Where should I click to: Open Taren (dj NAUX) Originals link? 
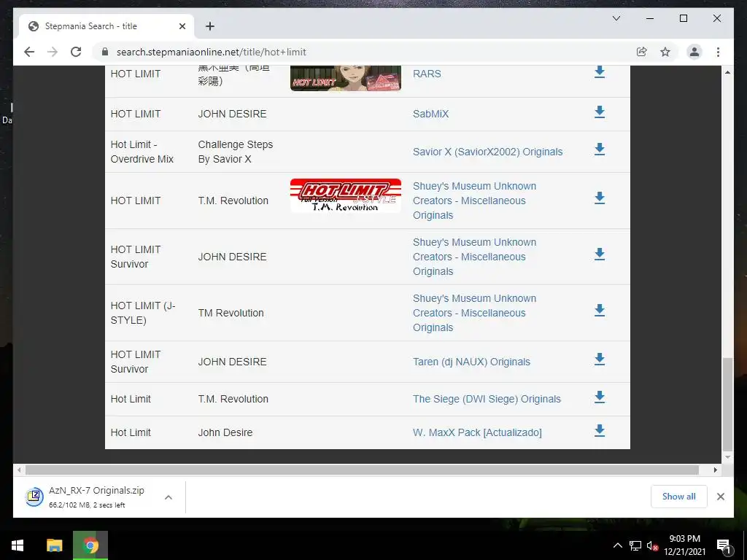pyautogui.click(x=471, y=362)
